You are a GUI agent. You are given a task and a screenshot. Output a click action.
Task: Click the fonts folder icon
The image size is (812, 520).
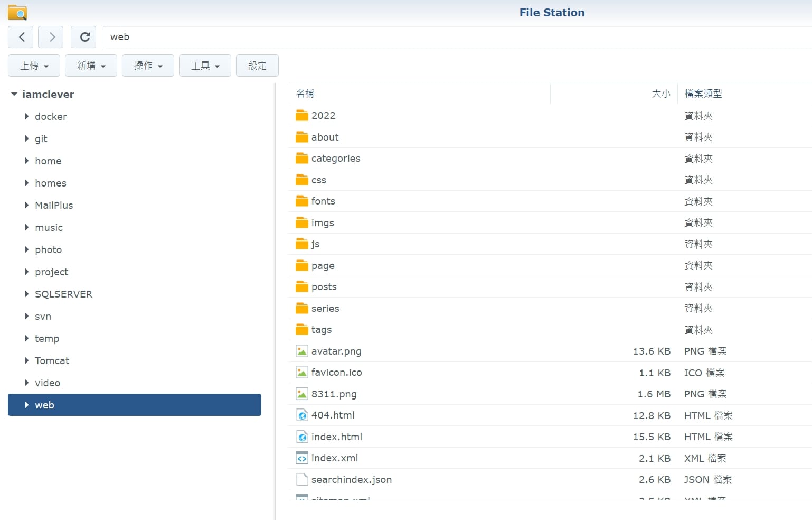(302, 201)
